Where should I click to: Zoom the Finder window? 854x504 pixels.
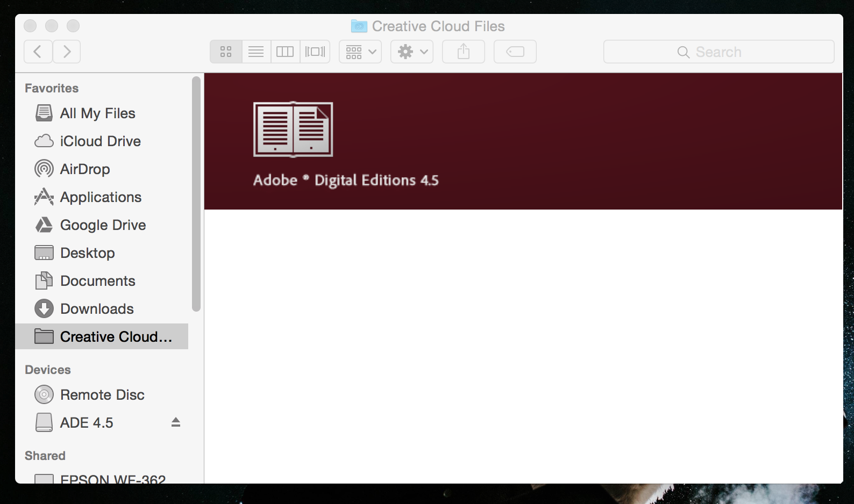point(73,26)
